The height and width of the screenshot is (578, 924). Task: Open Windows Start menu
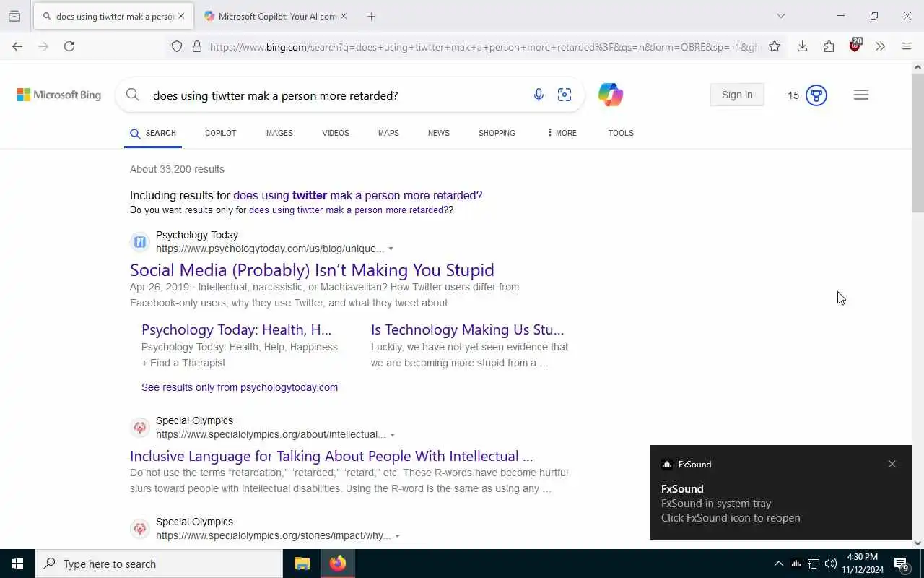point(17,564)
